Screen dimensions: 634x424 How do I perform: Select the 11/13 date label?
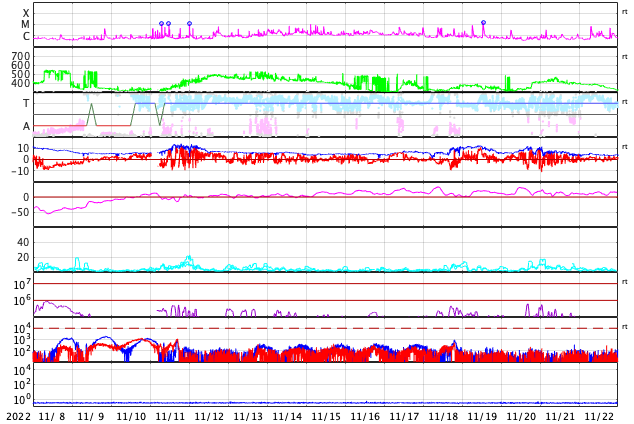pyautogui.click(x=248, y=416)
